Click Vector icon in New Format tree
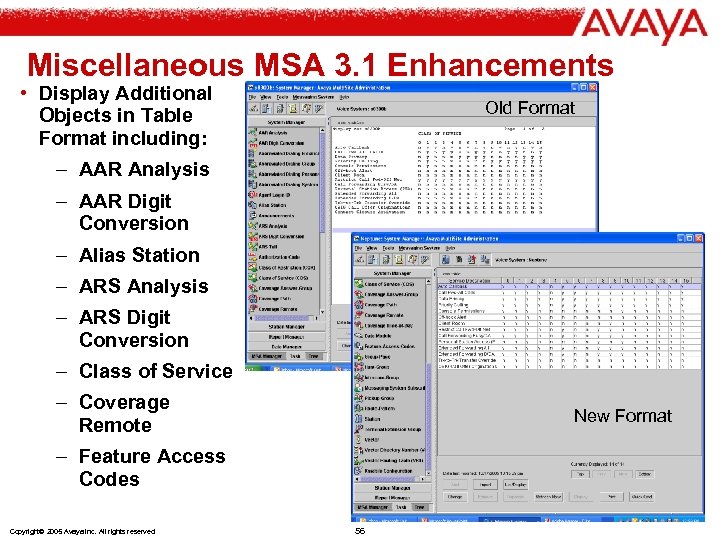The width and height of the screenshot is (720, 540). pyautogui.click(x=359, y=439)
